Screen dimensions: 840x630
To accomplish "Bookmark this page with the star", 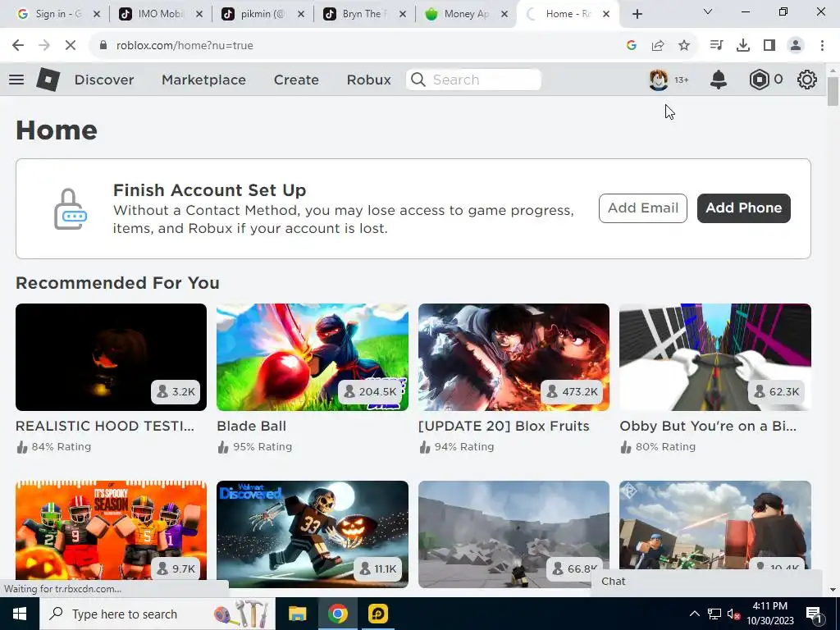I will click(684, 46).
